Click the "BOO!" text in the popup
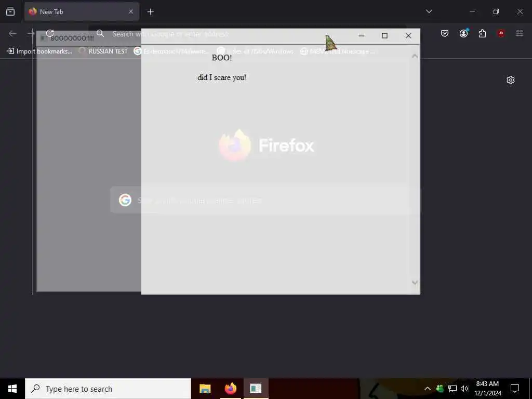 coord(221,58)
